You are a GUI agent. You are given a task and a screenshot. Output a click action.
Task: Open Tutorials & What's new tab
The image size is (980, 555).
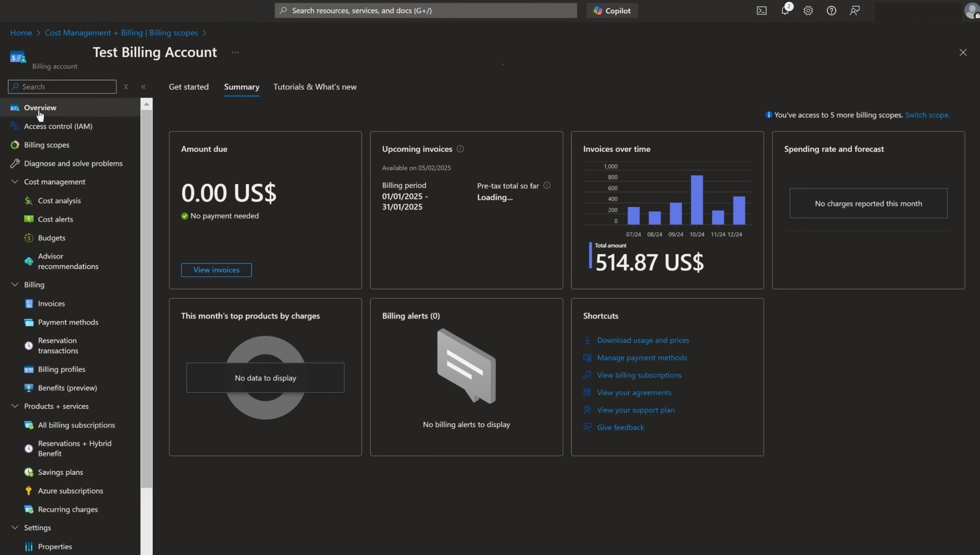(315, 87)
